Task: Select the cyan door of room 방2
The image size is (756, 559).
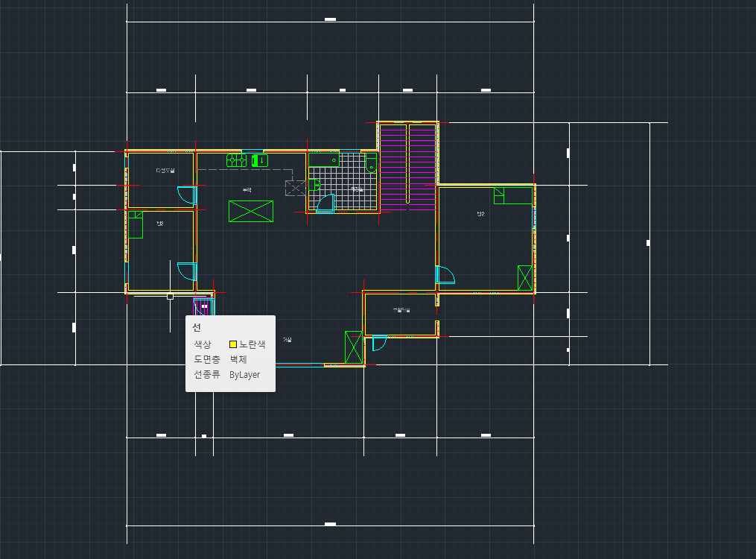Action: [x=445, y=274]
